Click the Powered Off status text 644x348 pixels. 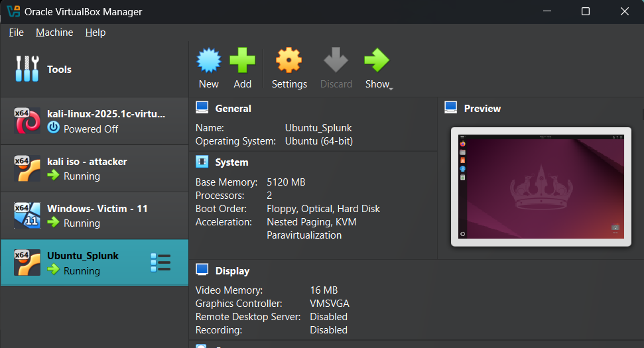[x=91, y=129]
